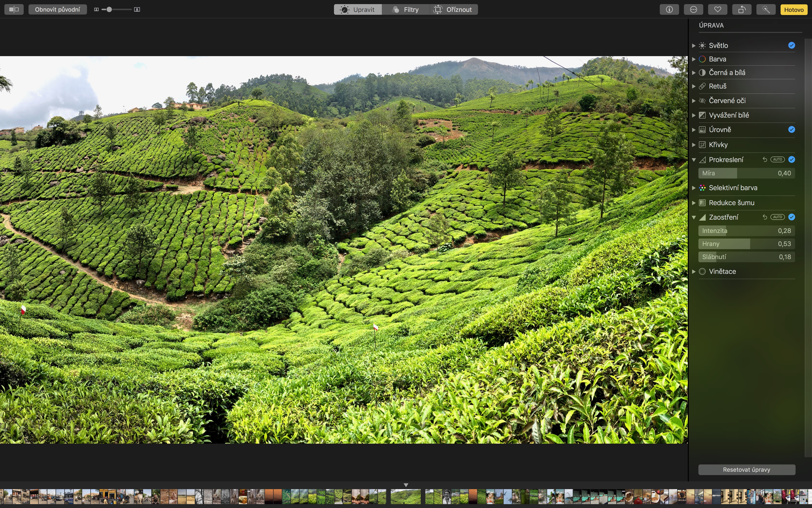The width and height of the screenshot is (812, 508).
Task: Open the extensions (more options) icon
Action: pos(693,9)
